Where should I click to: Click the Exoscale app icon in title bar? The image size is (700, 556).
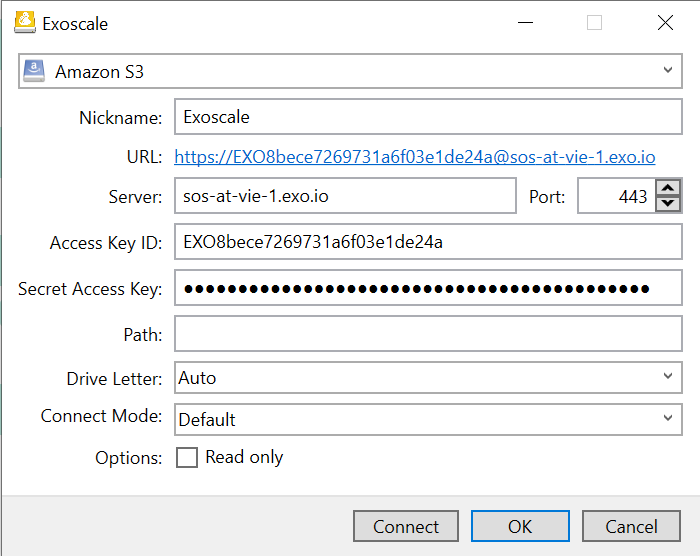pyautogui.click(x=25, y=22)
